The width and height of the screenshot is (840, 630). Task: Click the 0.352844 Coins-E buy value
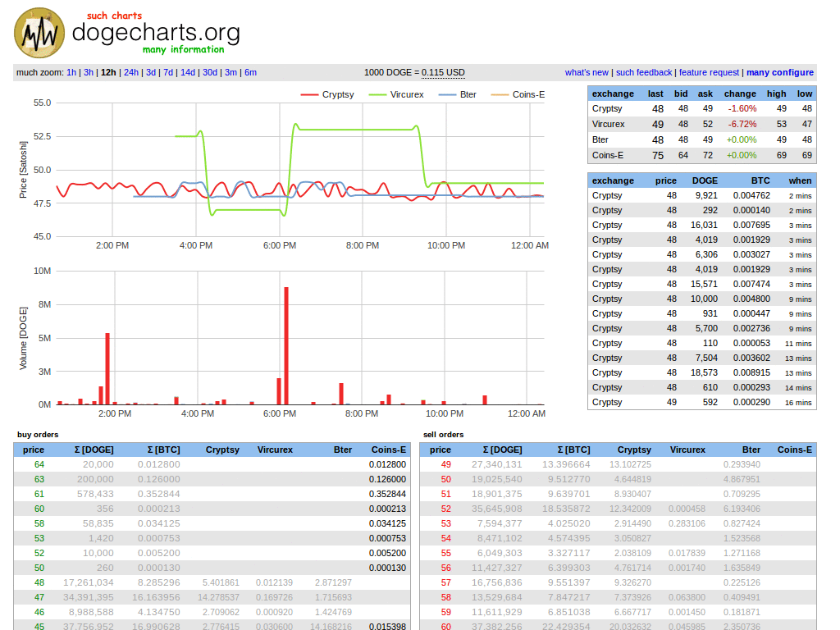tap(387, 494)
